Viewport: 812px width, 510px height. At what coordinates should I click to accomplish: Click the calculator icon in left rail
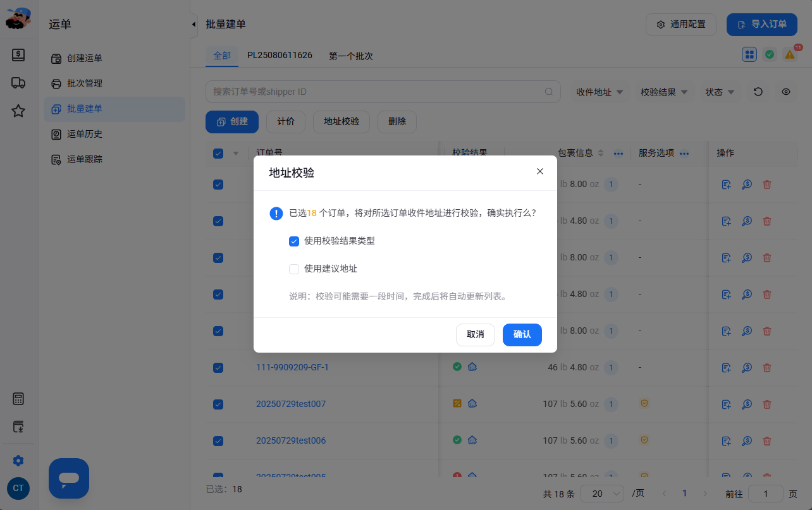18,399
